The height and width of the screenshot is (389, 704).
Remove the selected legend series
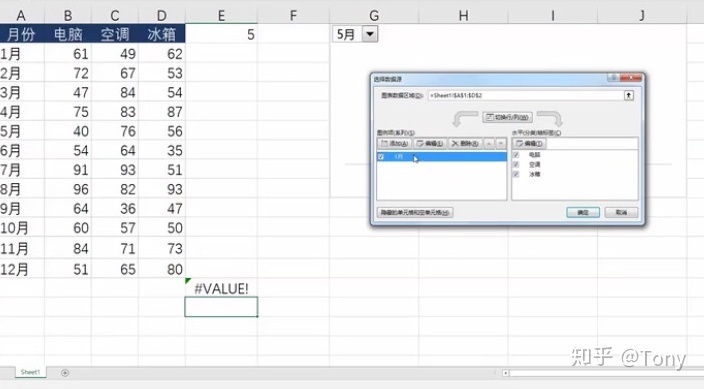[465, 144]
